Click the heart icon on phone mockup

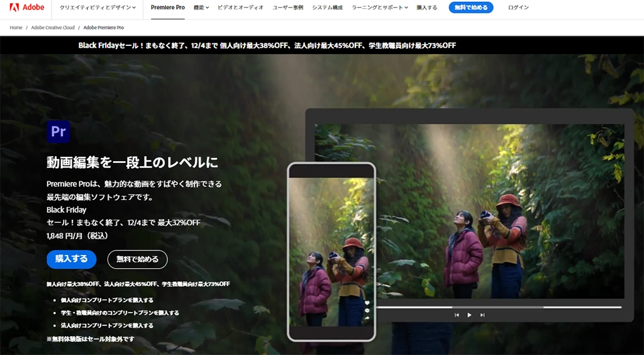(367, 303)
